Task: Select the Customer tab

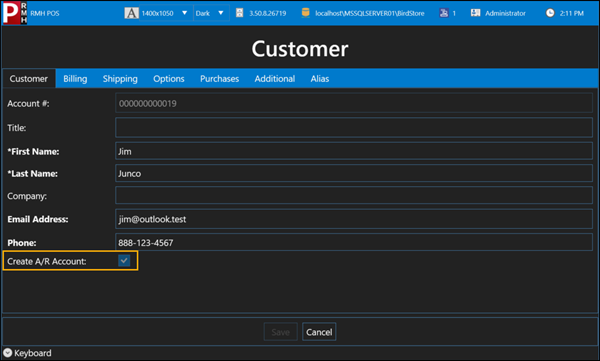Action: point(29,78)
